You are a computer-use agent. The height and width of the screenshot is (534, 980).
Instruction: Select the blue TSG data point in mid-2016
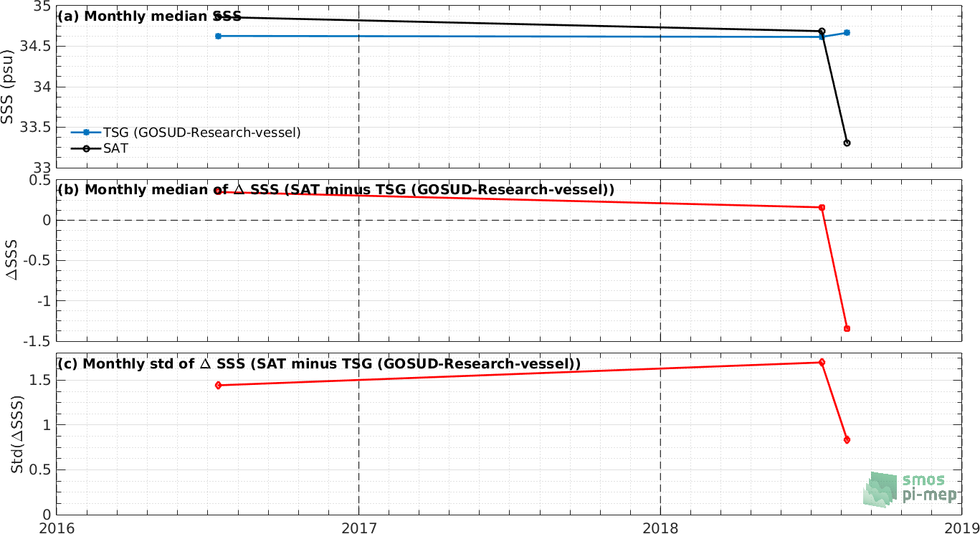(x=218, y=36)
